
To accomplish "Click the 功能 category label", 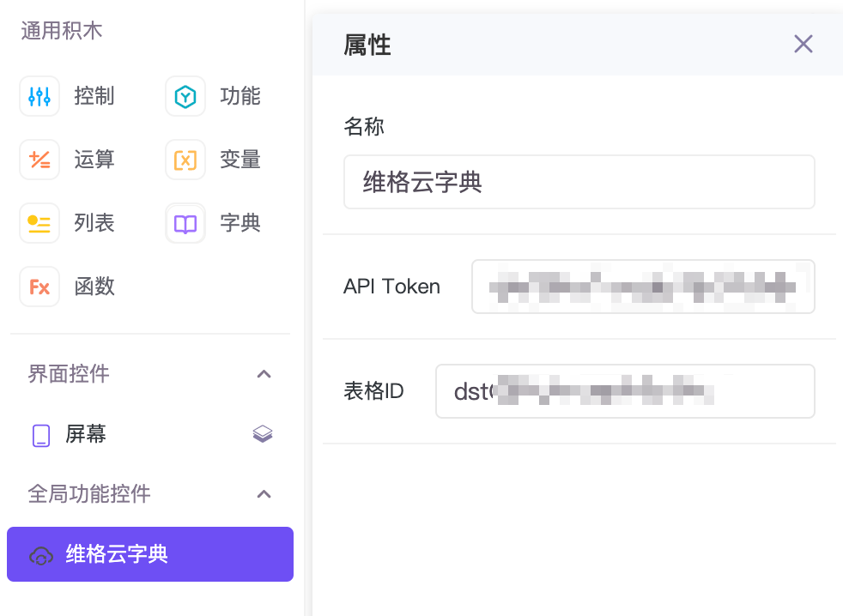I will pyautogui.click(x=240, y=96).
